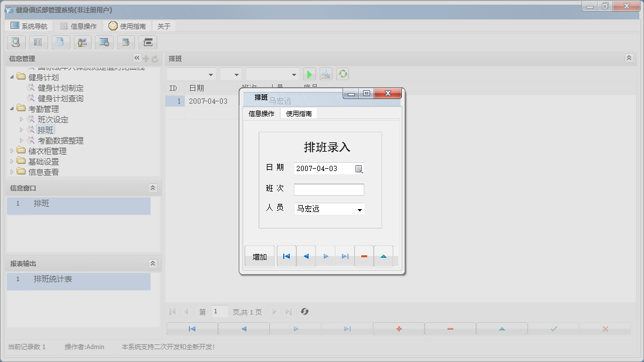Open the 系统导航 menu
This screenshot has height=362, width=644.
click(29, 26)
